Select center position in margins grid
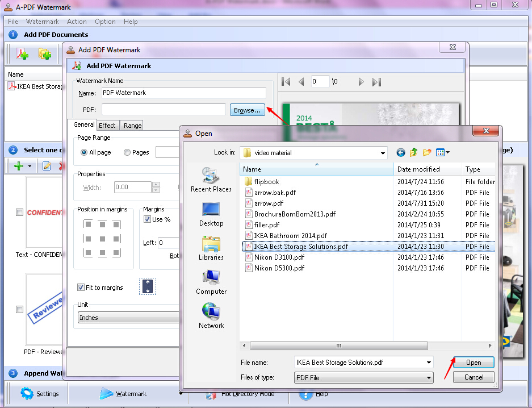The width and height of the screenshot is (532, 408). pyautogui.click(x=102, y=239)
